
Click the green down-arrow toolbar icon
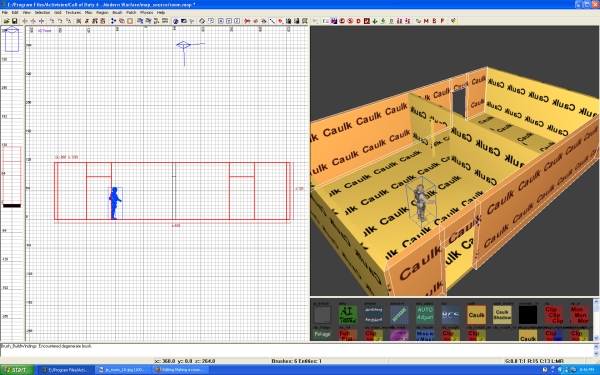tap(375, 21)
